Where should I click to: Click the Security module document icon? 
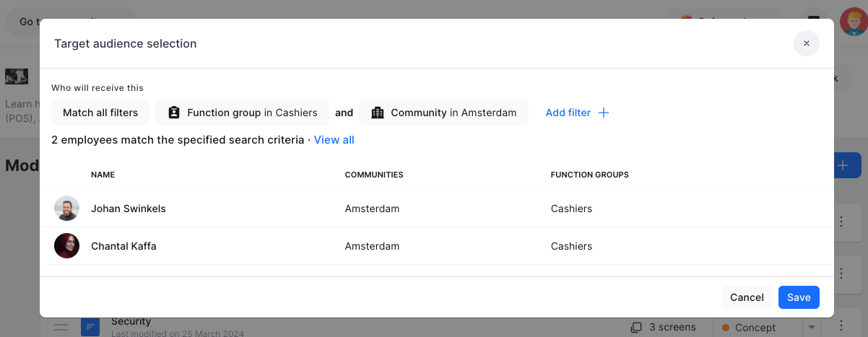90,328
